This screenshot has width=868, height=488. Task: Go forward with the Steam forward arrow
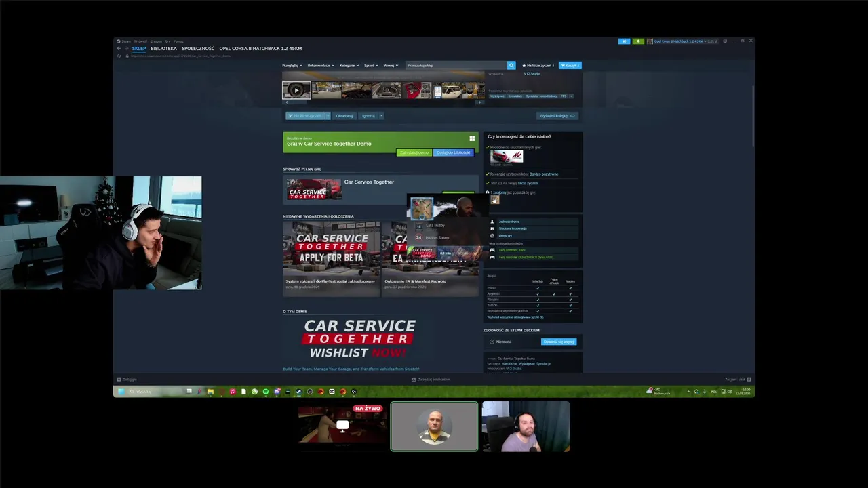126,49
